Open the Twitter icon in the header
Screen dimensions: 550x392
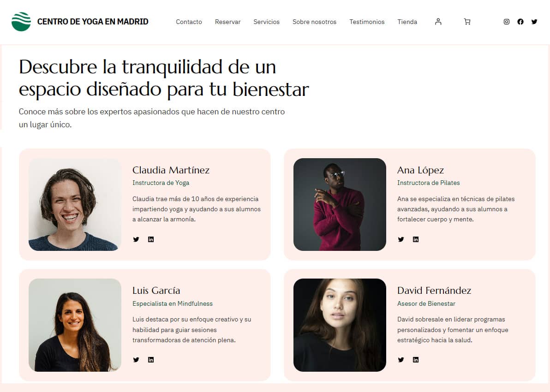tap(534, 22)
